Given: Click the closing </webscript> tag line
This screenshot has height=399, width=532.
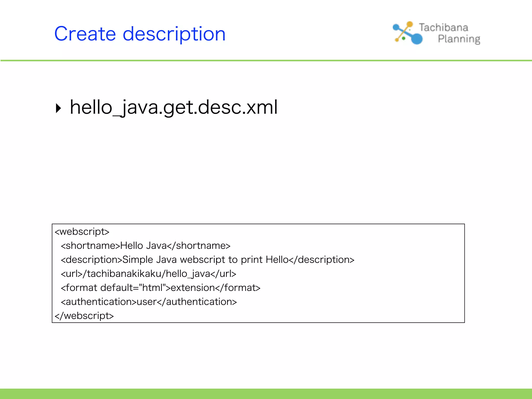Looking at the screenshot, I should click(x=84, y=316).
